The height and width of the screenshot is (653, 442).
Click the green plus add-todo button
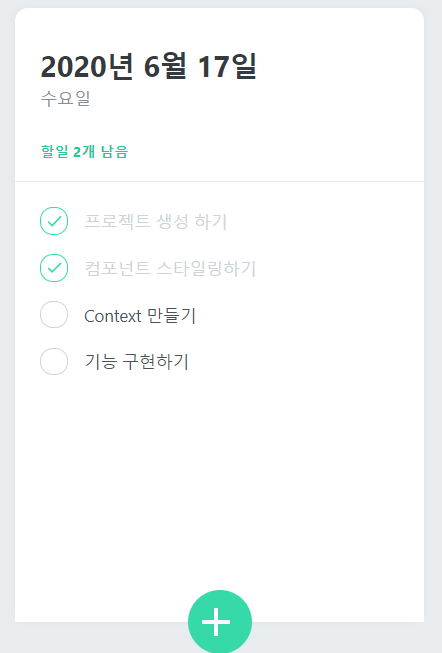220,621
